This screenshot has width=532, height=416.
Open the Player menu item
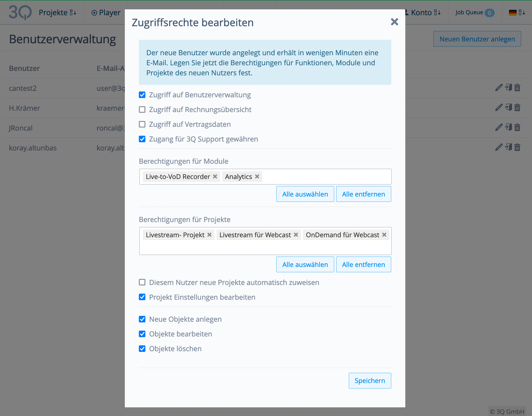pyautogui.click(x=106, y=12)
